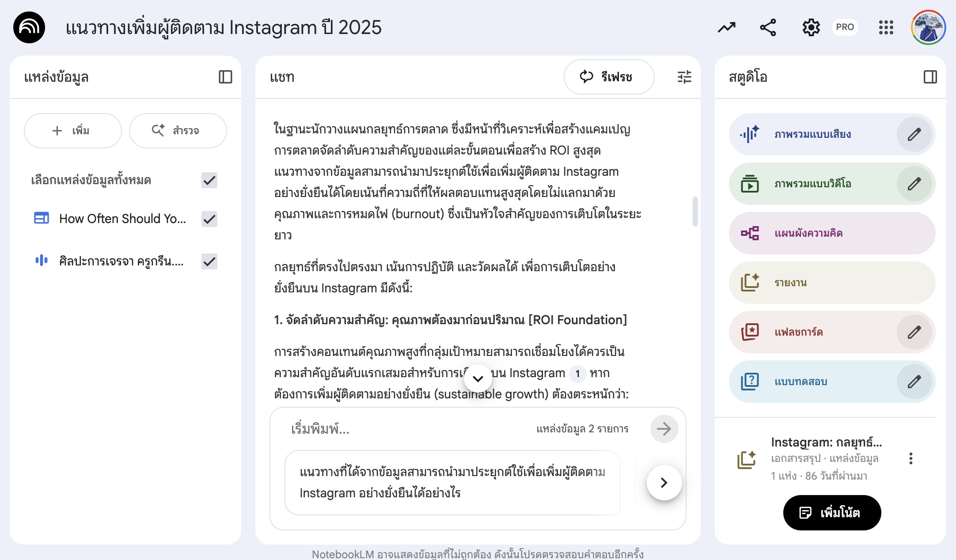
Task: Click the share icon in header
Action: pyautogui.click(x=768, y=27)
